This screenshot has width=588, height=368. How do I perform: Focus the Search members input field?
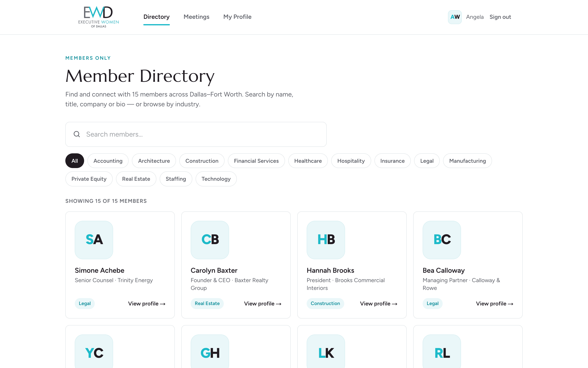point(196,134)
